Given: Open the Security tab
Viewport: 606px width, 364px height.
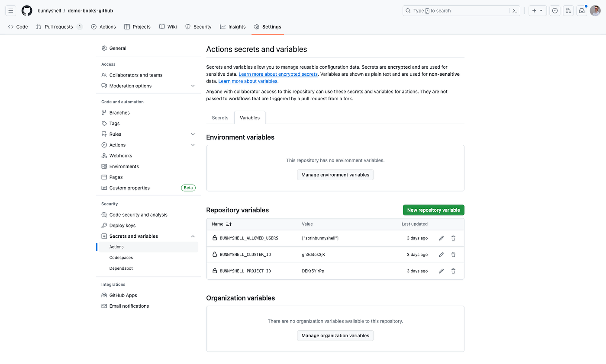Looking at the screenshot, I should pos(198,27).
